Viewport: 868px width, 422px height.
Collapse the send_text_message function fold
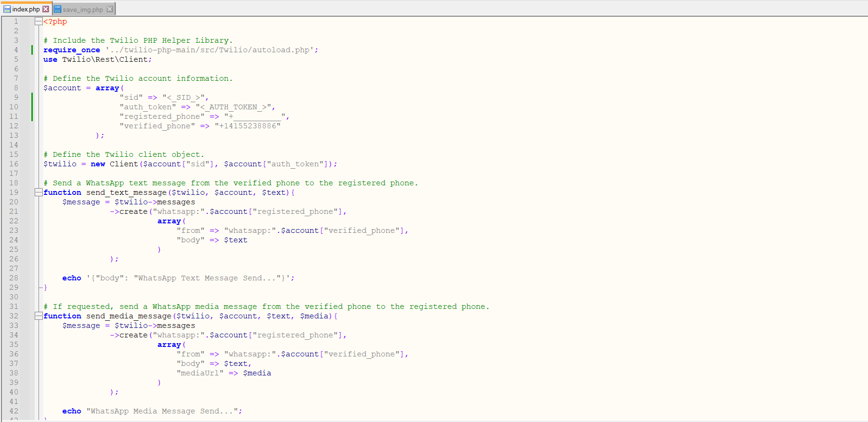click(x=38, y=192)
